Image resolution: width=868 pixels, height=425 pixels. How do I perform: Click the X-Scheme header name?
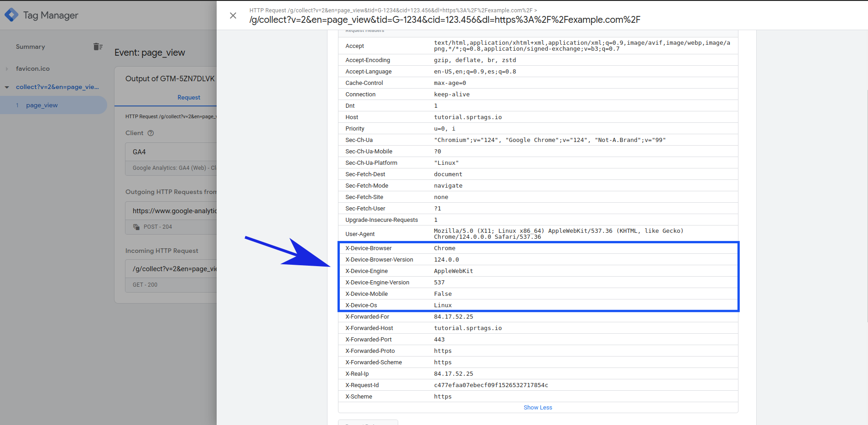click(x=359, y=397)
